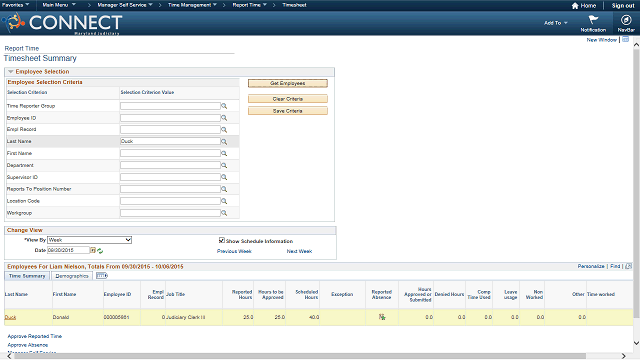Image resolution: width=640 pixels, height=360 pixels.
Task: Click the Reported Hours column header
Action: (242, 294)
